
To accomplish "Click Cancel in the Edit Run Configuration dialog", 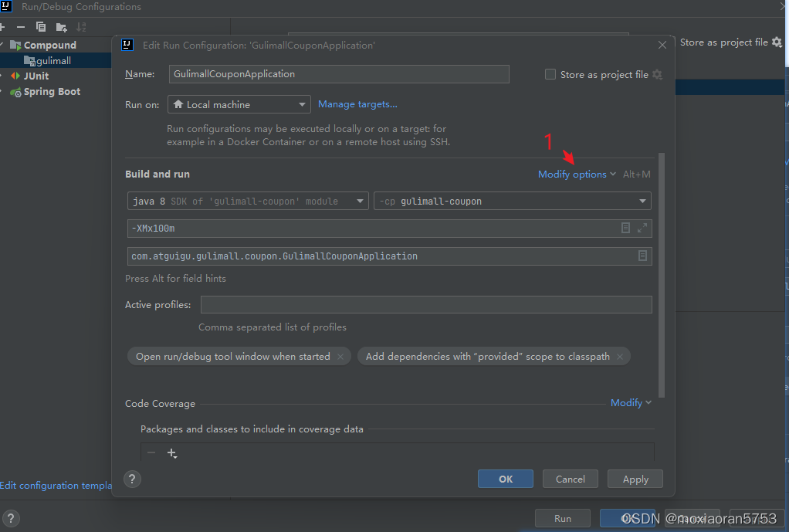I will click(570, 479).
